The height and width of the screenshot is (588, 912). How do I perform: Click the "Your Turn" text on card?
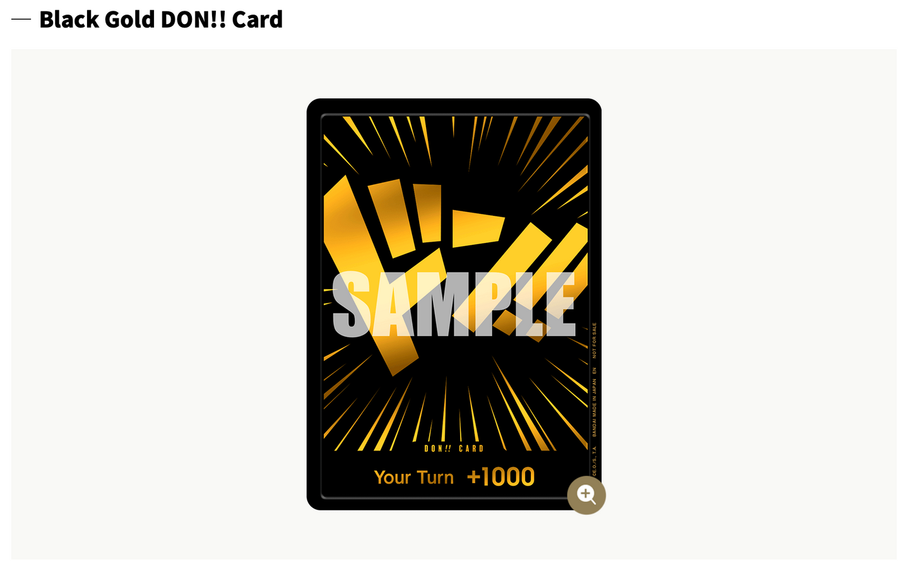414,478
